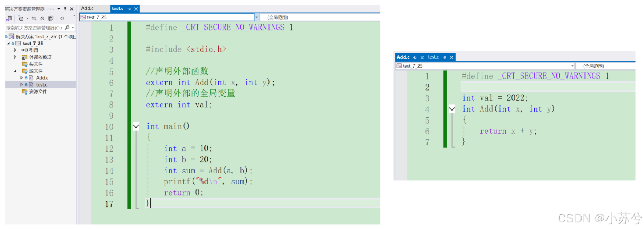
Task: Collapse the Add function outline in Add.c
Action: point(452,109)
